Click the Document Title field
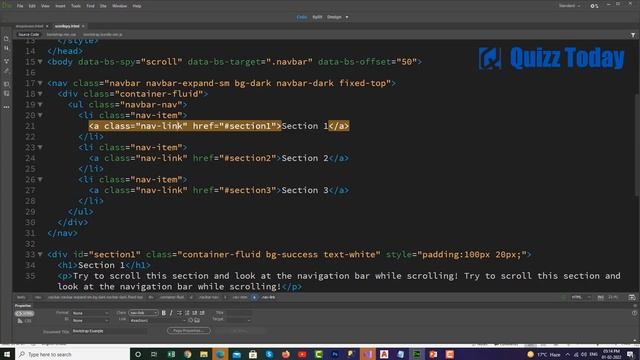640x360 pixels. (x=109, y=331)
